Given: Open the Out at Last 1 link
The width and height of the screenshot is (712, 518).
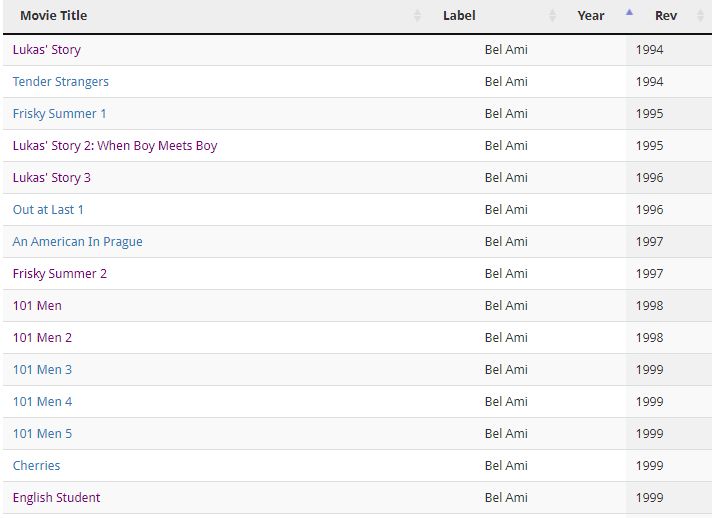Looking at the screenshot, I should (x=48, y=210).
